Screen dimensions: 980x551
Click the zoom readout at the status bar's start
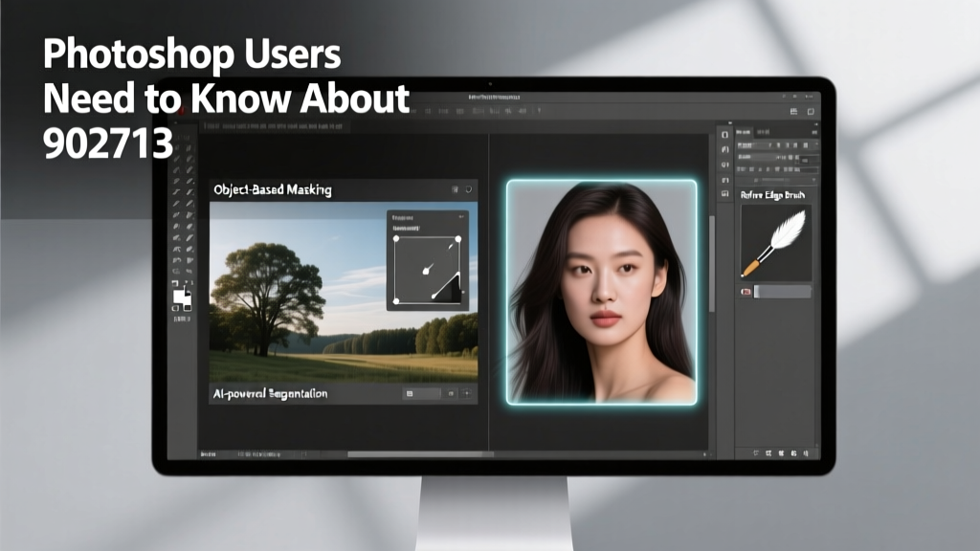208,454
